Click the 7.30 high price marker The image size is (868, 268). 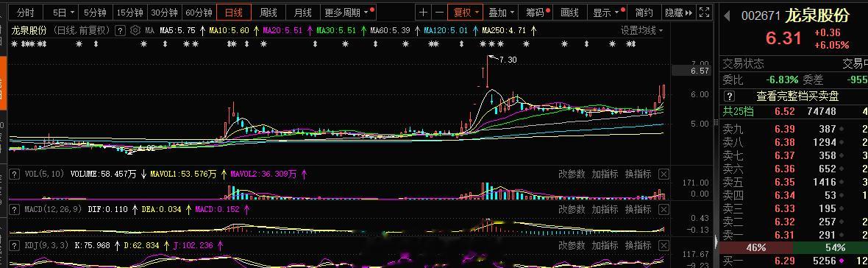[508, 59]
